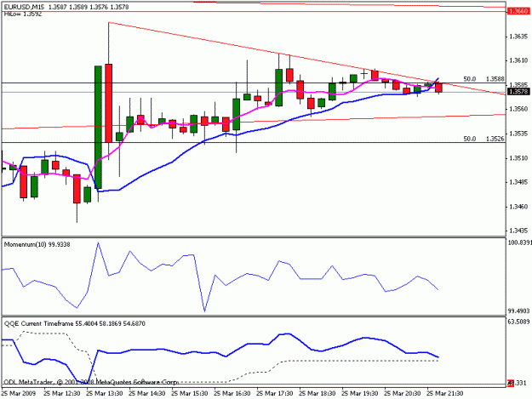Select the highest peak of the Momentum line

pyautogui.click(x=98, y=242)
